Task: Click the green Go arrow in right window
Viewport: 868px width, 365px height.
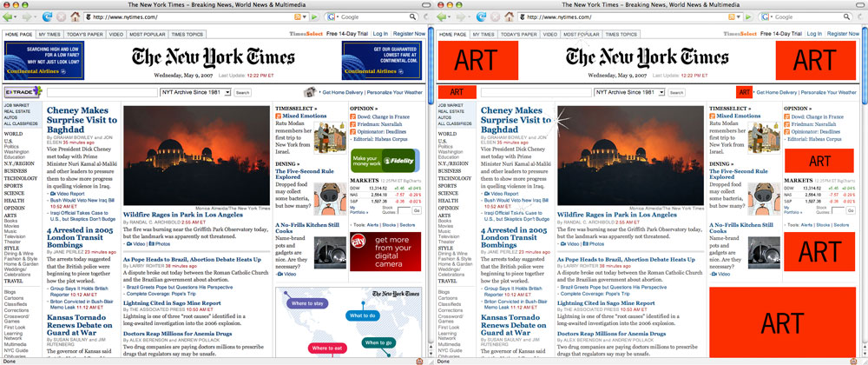Action: pyautogui.click(x=748, y=17)
